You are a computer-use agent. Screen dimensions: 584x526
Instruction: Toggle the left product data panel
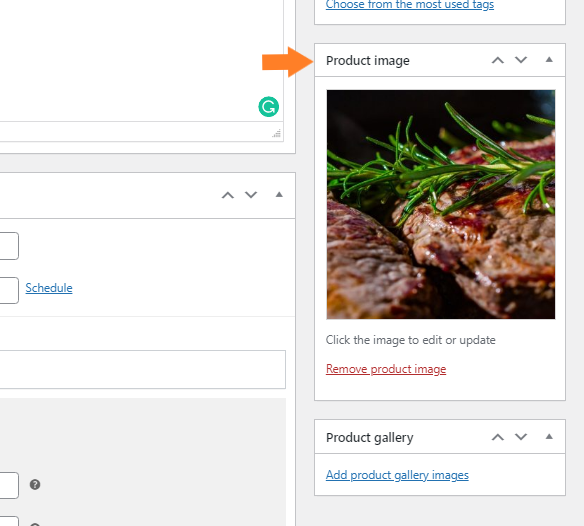tap(279, 194)
